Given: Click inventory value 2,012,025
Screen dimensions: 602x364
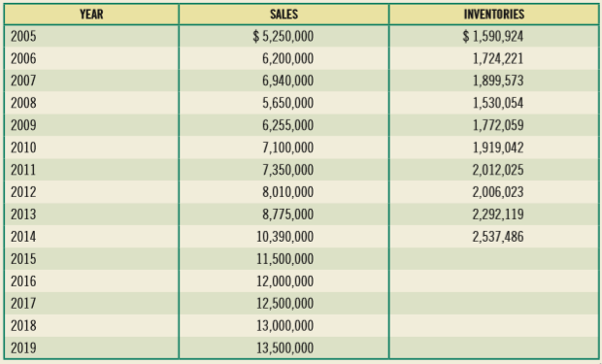Looking at the screenshot, I should [x=498, y=170].
